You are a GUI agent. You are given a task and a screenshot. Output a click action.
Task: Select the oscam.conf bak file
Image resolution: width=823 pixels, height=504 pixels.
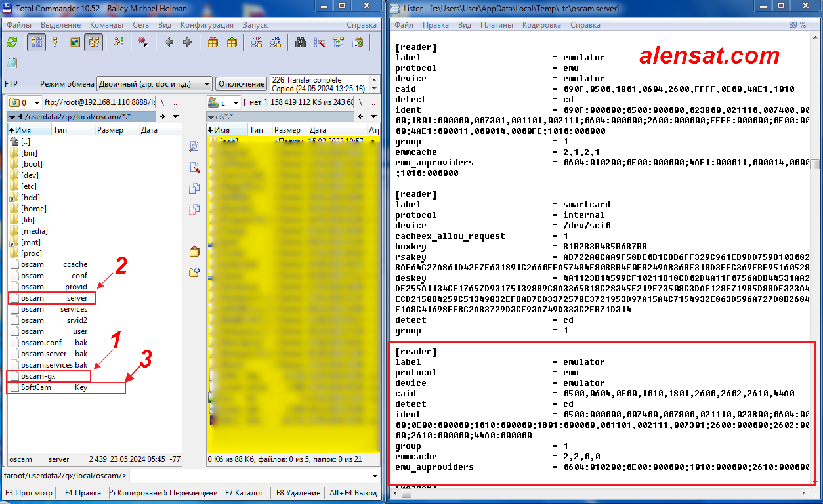(49, 343)
